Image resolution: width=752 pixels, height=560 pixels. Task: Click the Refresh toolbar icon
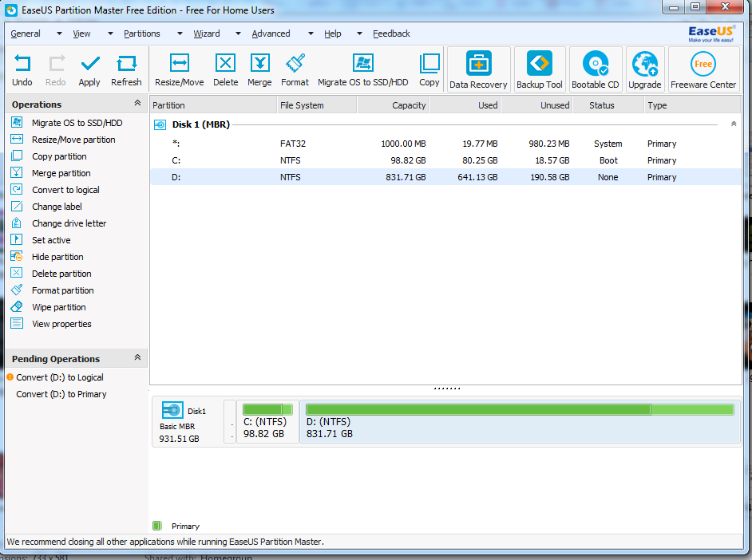click(x=127, y=64)
